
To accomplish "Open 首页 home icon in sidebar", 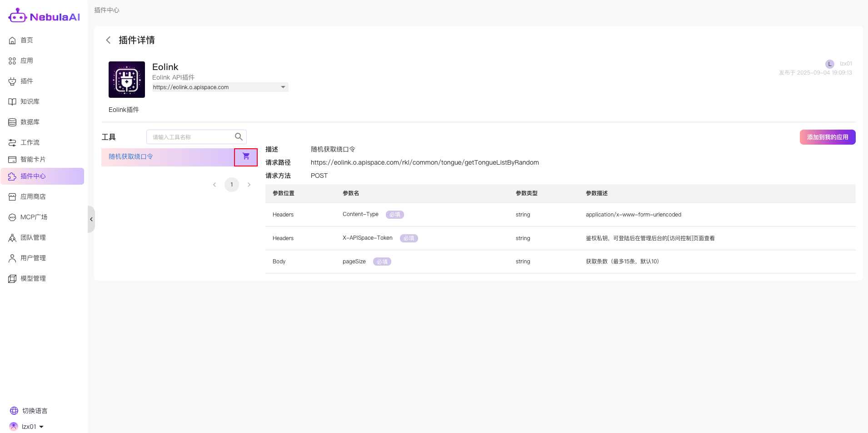I will pyautogui.click(x=12, y=40).
